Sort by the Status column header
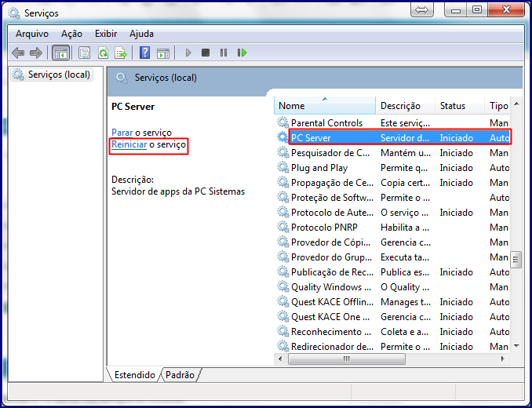The height and width of the screenshot is (408, 532). (460, 106)
